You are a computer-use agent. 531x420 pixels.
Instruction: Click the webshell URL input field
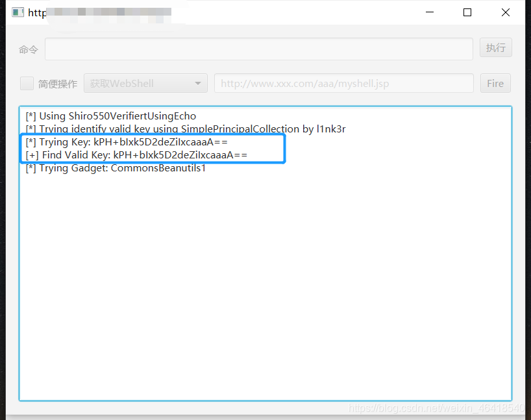pos(344,83)
